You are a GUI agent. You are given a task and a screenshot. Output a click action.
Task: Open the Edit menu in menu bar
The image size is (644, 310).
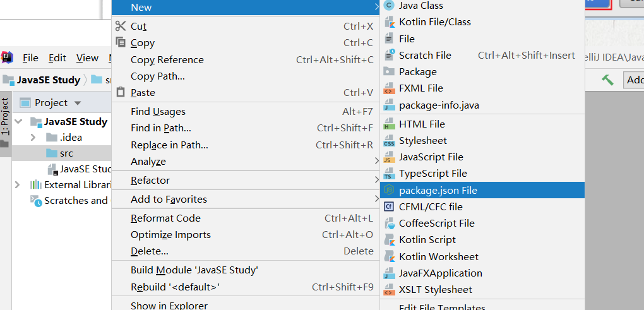tap(57, 58)
